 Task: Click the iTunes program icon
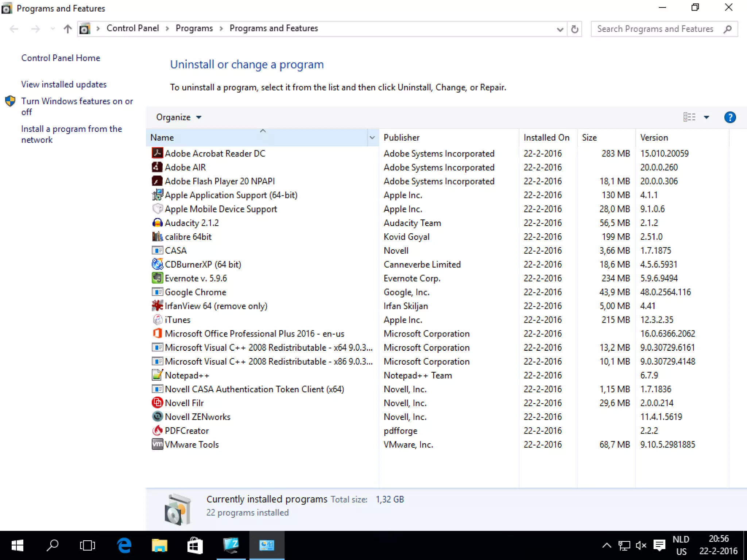[x=157, y=319]
